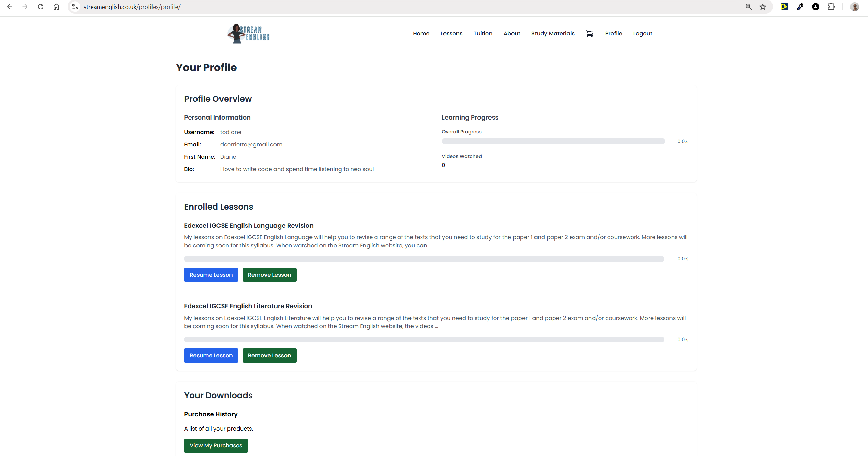Click the site information icon beside URL
The height and width of the screenshot is (456, 868).
tap(75, 7)
